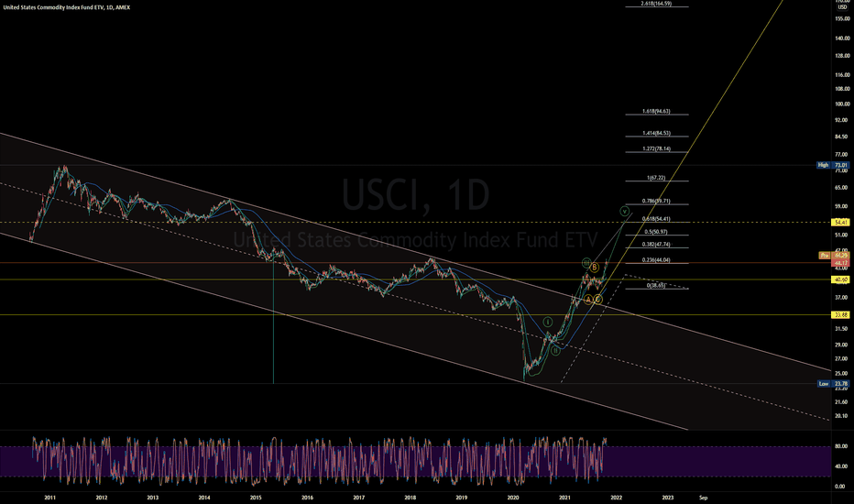Screen dimensions: 854x504
Task: Click the 80.00 level on the oscillator scale
Action: click(x=841, y=446)
